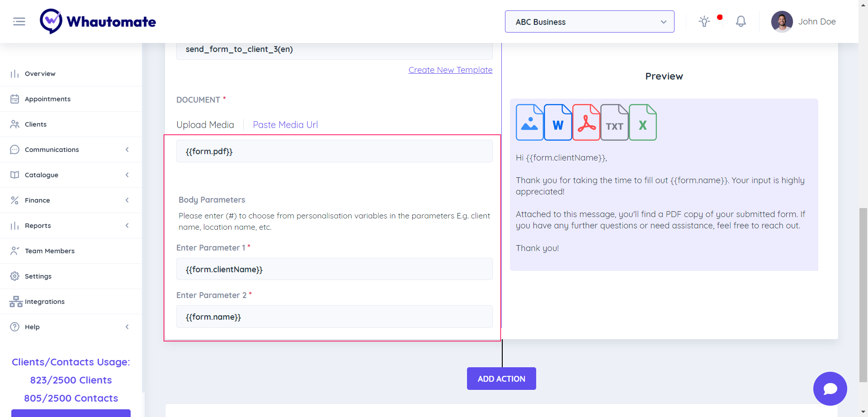Image resolution: width=868 pixels, height=417 pixels.
Task: Click the TXT file icon in preview
Action: tap(614, 123)
